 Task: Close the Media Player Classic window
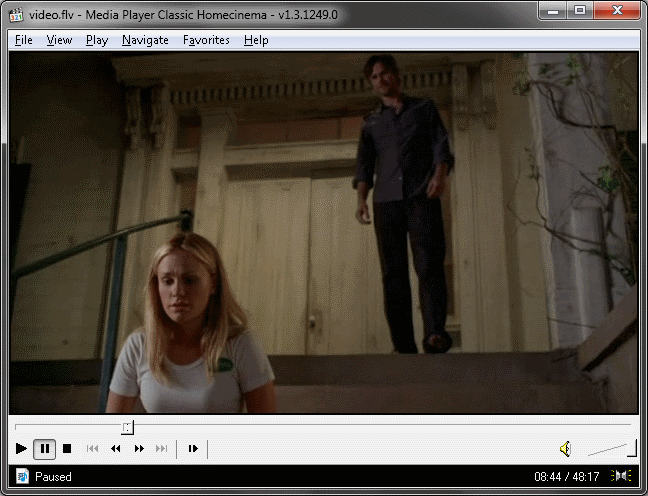click(617, 10)
